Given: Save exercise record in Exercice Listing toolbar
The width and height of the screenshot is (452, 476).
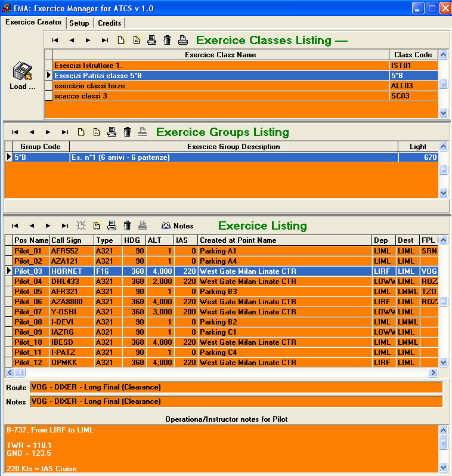Looking at the screenshot, I should pyautogui.click(x=112, y=225).
